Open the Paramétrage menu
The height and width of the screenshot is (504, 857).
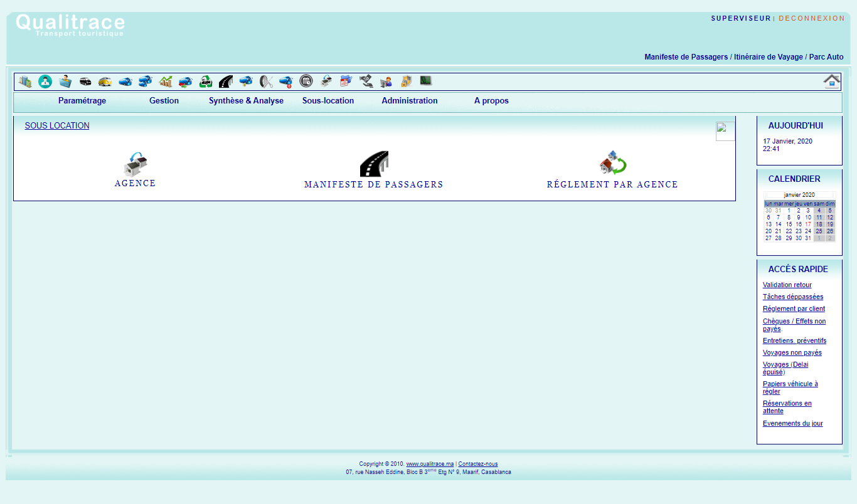(82, 101)
